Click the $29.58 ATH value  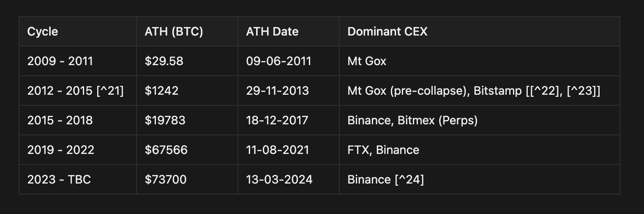click(x=164, y=61)
